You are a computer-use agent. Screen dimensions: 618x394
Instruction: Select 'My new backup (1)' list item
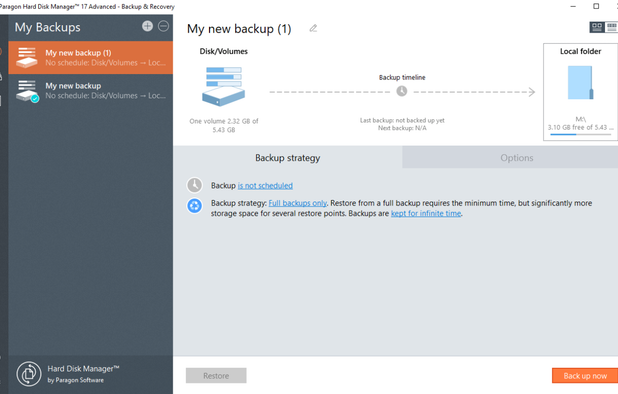tap(91, 58)
